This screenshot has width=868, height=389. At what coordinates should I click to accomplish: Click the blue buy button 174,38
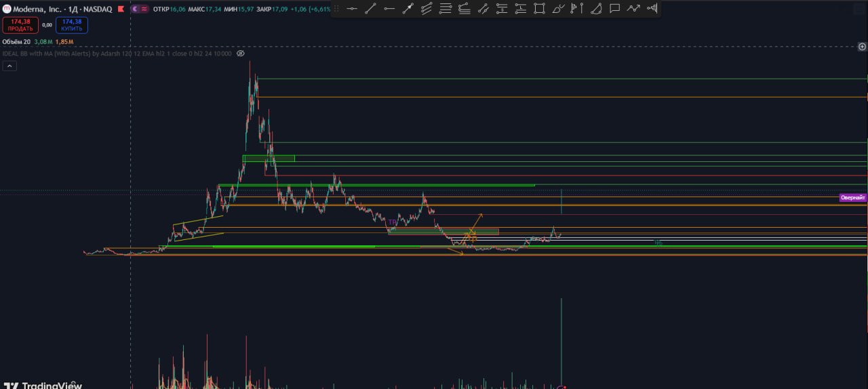point(72,25)
